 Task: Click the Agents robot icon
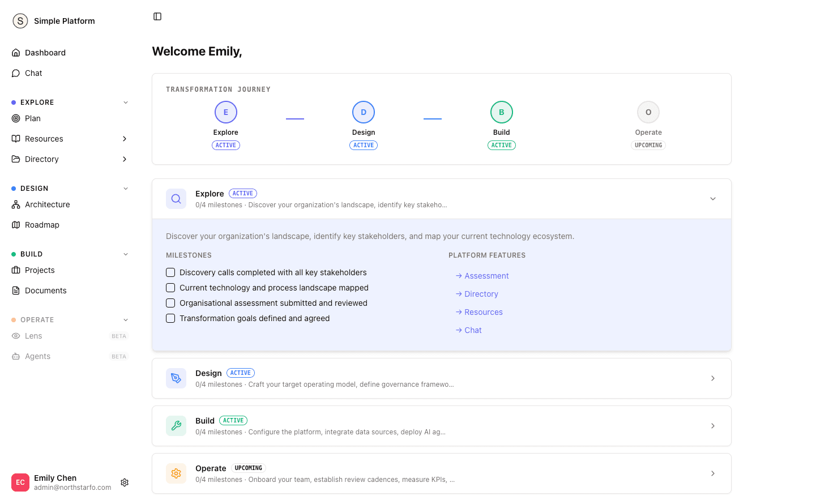[x=16, y=356]
